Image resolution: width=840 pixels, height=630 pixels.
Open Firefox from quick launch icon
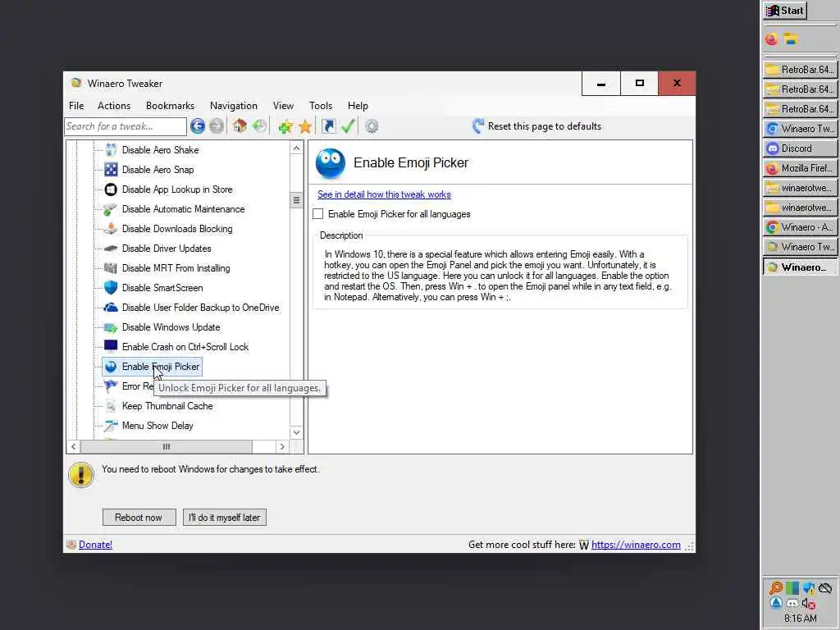(x=771, y=39)
